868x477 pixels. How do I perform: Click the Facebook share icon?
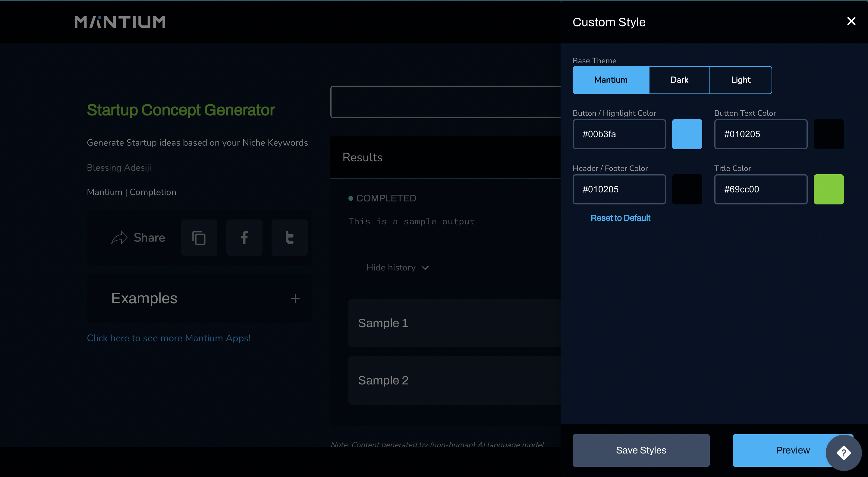point(244,238)
